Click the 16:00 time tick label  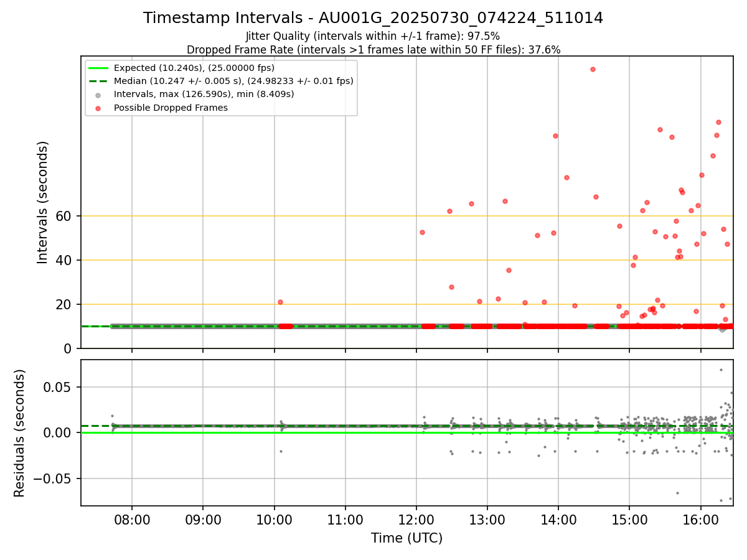(x=701, y=519)
